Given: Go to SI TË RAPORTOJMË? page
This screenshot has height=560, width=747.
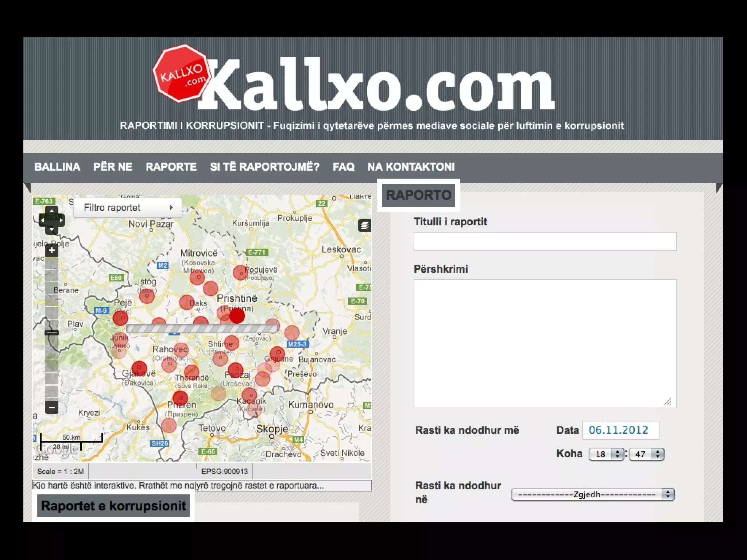Looking at the screenshot, I should (x=264, y=167).
